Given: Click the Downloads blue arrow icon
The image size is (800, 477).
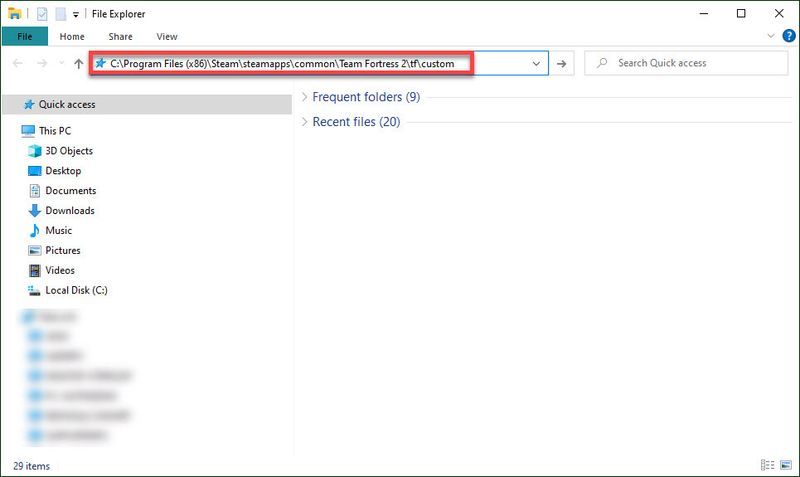Looking at the screenshot, I should pyautogui.click(x=35, y=210).
